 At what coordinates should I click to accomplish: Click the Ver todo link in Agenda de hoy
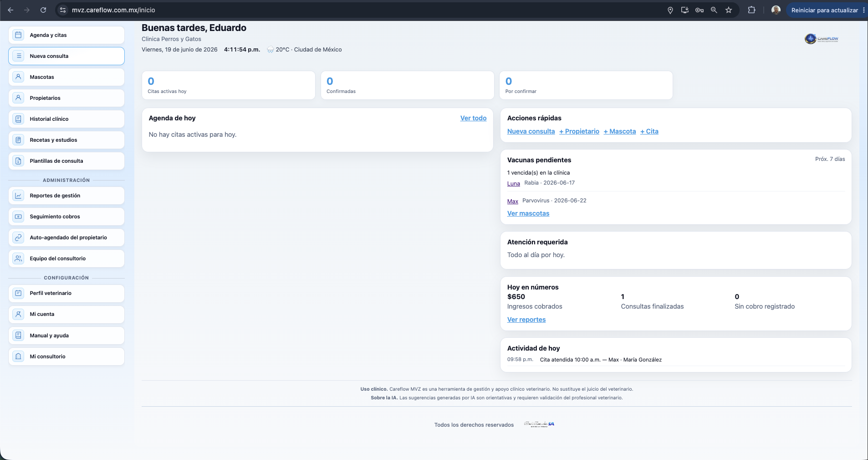(x=473, y=118)
